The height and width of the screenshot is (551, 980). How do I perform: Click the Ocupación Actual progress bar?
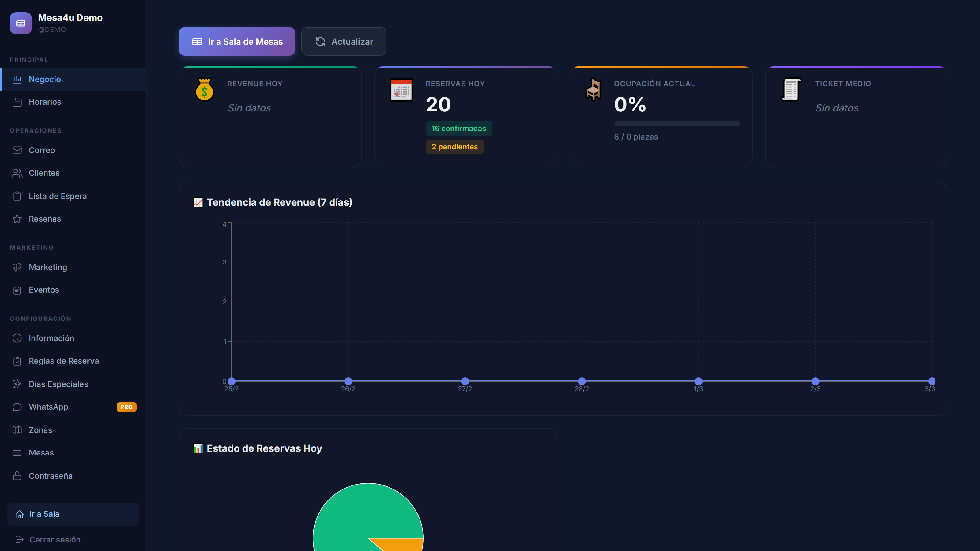click(677, 124)
